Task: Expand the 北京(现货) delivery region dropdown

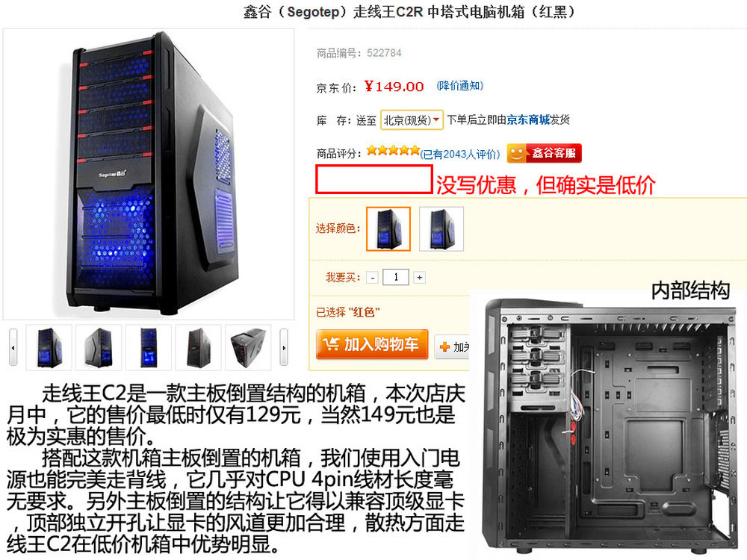Action: 412,120
